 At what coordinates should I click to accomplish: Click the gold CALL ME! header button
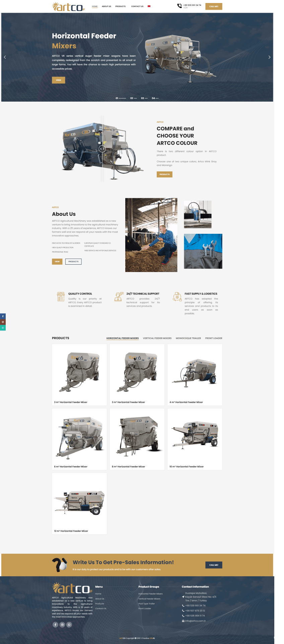214,6
